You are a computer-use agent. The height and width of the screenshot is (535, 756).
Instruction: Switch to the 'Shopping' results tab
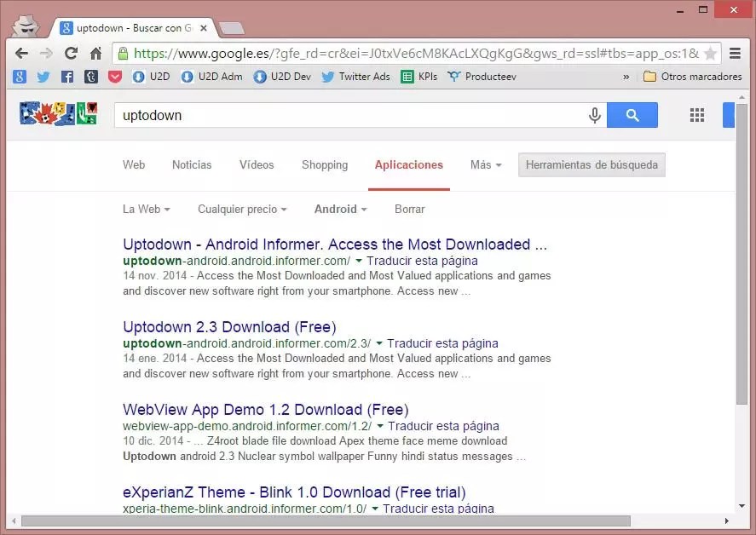(324, 164)
